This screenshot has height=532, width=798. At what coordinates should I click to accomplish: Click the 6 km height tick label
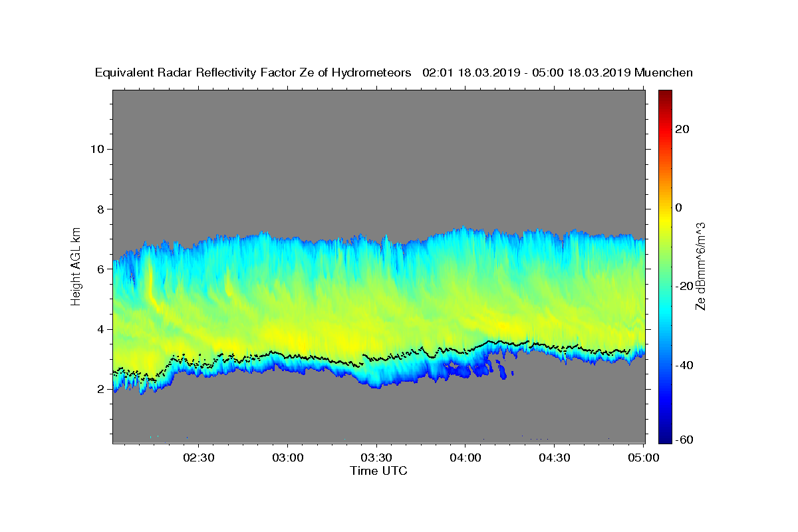tap(100, 269)
